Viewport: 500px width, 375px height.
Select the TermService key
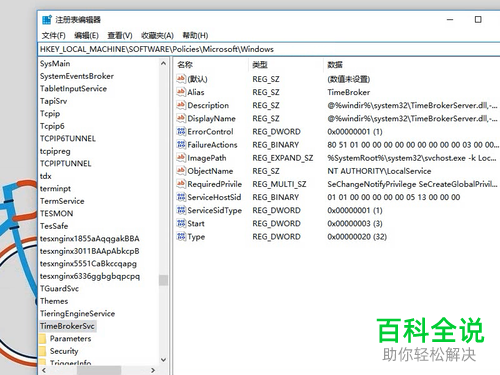[62, 201]
